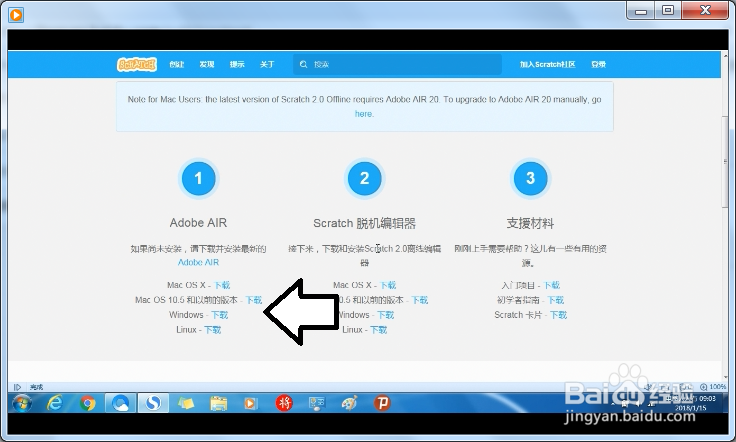Open the blue Adobe AIR link
The image size is (736, 442).
[198, 262]
